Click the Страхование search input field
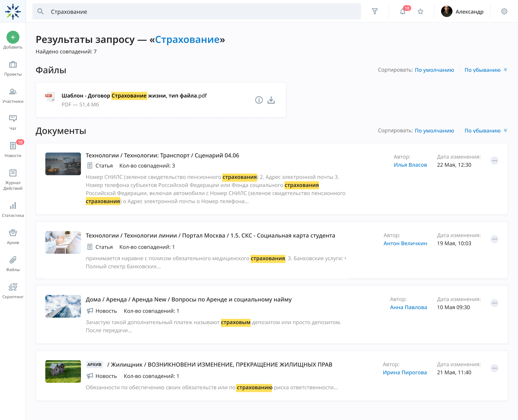518x420 pixels. 162,12
